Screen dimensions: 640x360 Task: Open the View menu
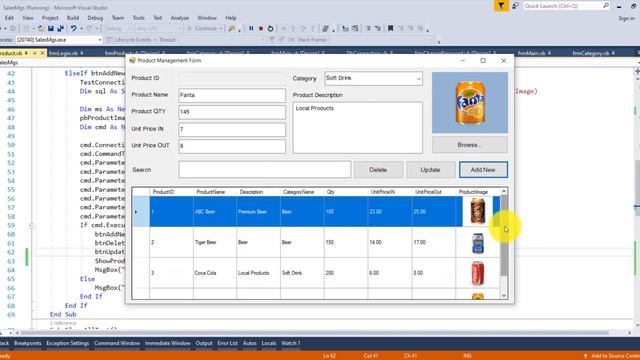click(x=28, y=18)
